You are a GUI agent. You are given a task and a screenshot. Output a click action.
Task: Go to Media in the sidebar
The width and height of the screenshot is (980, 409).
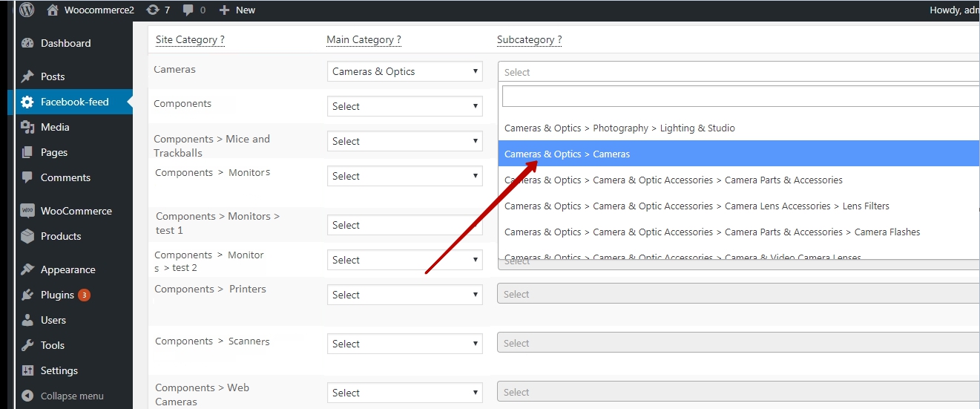coord(55,127)
